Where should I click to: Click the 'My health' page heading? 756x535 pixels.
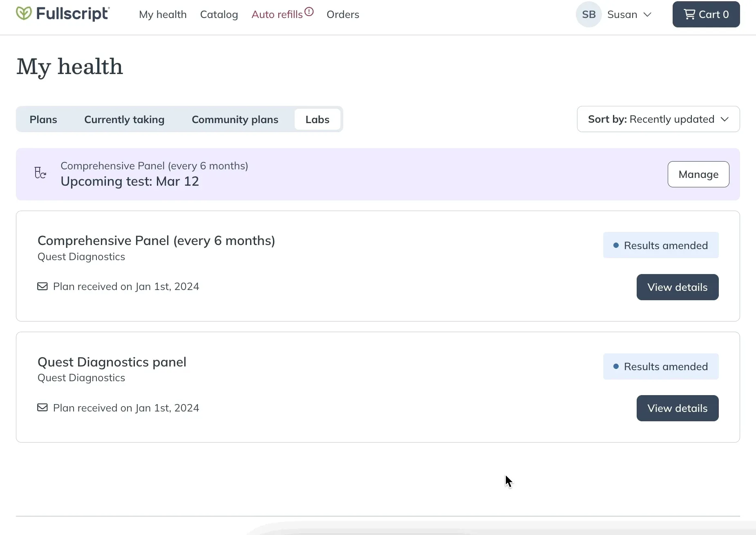tap(69, 66)
